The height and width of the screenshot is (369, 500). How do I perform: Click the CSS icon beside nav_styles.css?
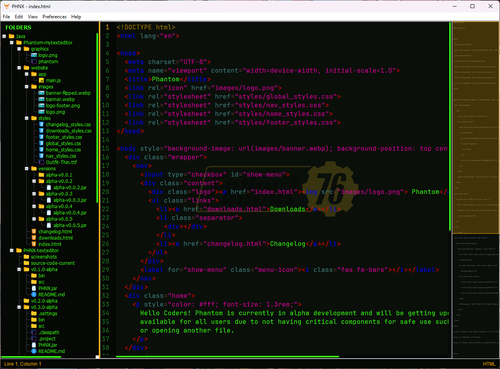point(41,156)
